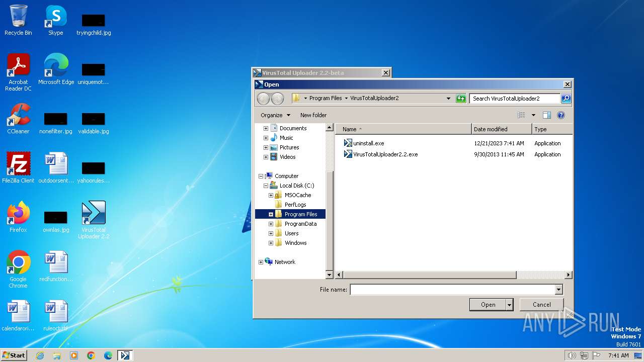Launch Firefox from the desktop
Screen dimensions: 644x362
pyautogui.click(x=18, y=217)
